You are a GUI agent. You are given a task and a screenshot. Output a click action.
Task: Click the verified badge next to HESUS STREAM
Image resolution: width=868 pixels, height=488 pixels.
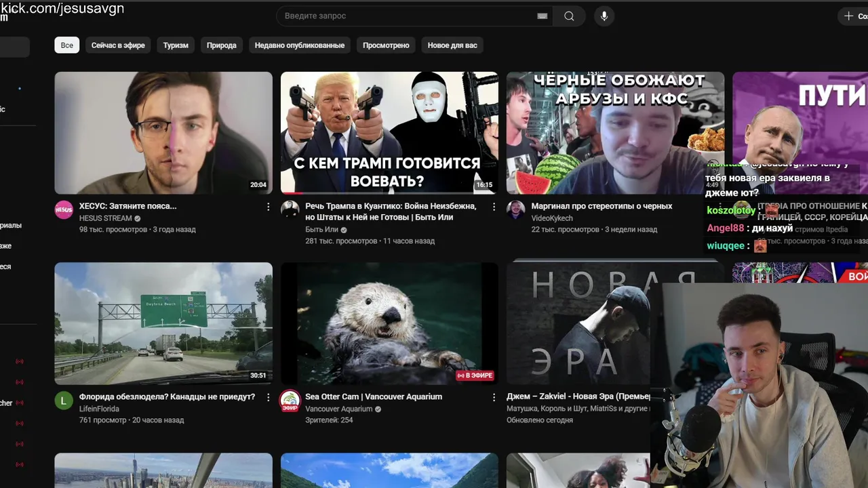[138, 218]
